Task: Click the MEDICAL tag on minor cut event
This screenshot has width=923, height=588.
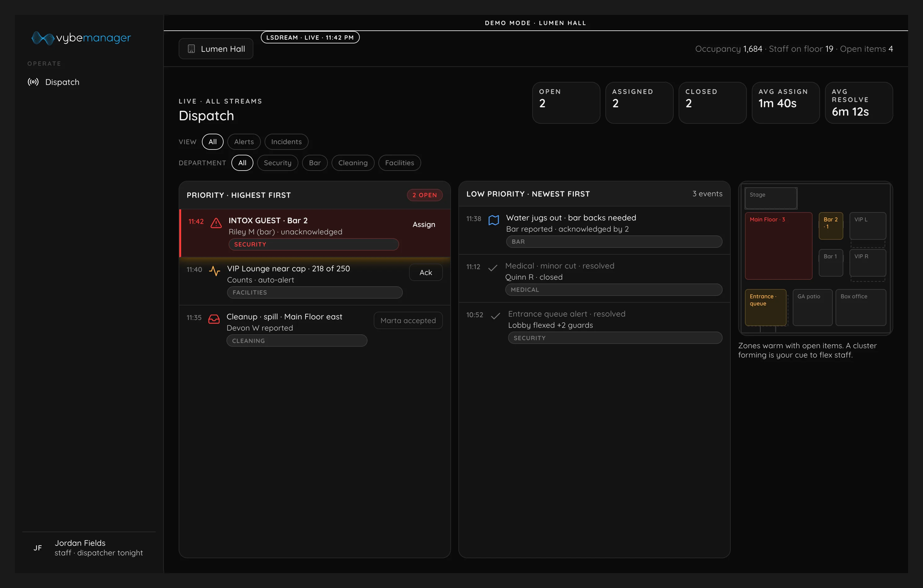Action: [614, 289]
